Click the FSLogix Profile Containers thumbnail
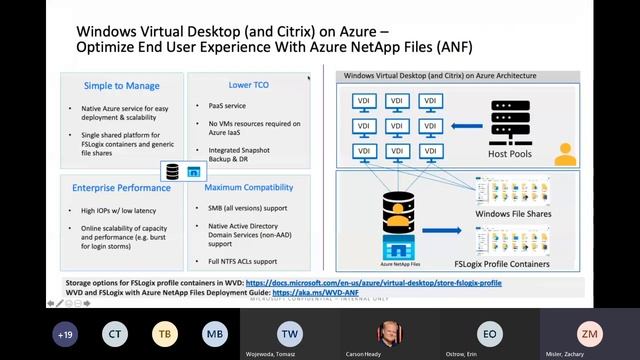 coord(513,242)
